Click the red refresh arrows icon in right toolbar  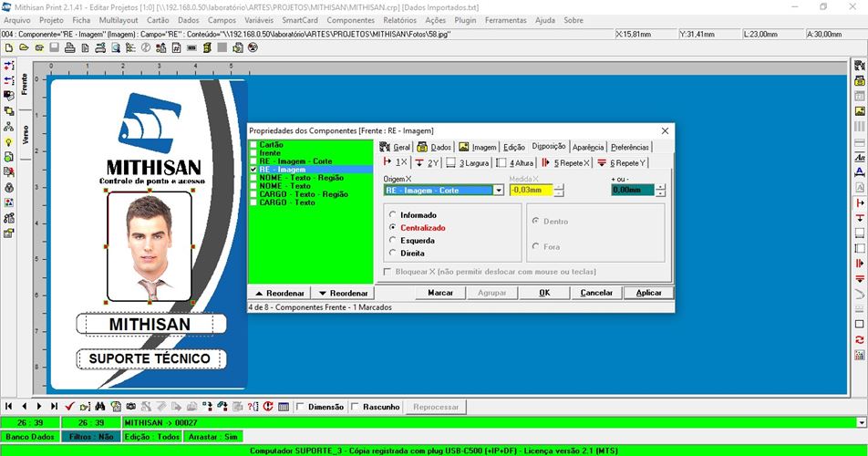[x=860, y=339]
